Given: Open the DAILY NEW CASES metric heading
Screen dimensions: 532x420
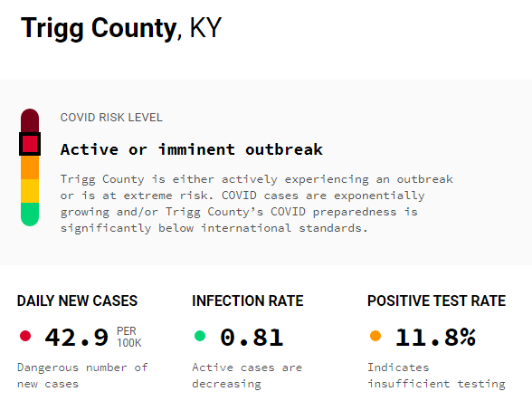Looking at the screenshot, I should tap(78, 301).
